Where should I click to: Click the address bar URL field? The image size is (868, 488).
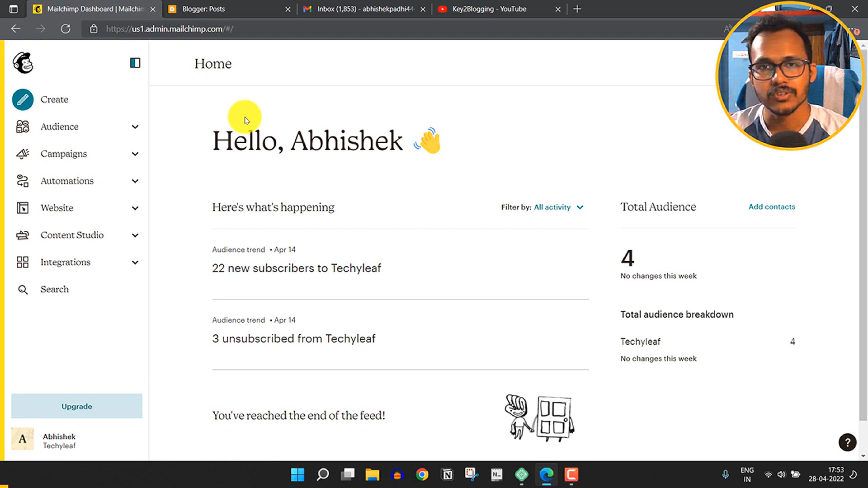tap(402, 29)
